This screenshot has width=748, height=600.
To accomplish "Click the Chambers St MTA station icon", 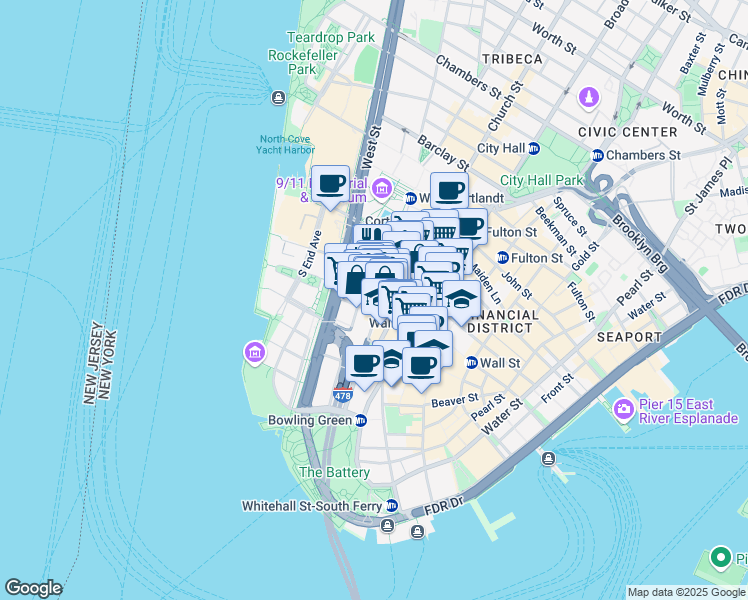I will tap(598, 155).
